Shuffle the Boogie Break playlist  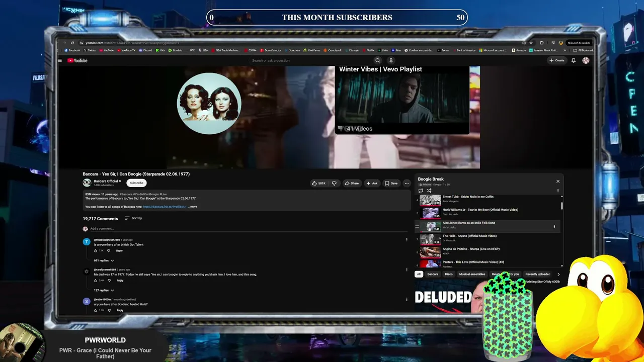(x=429, y=191)
